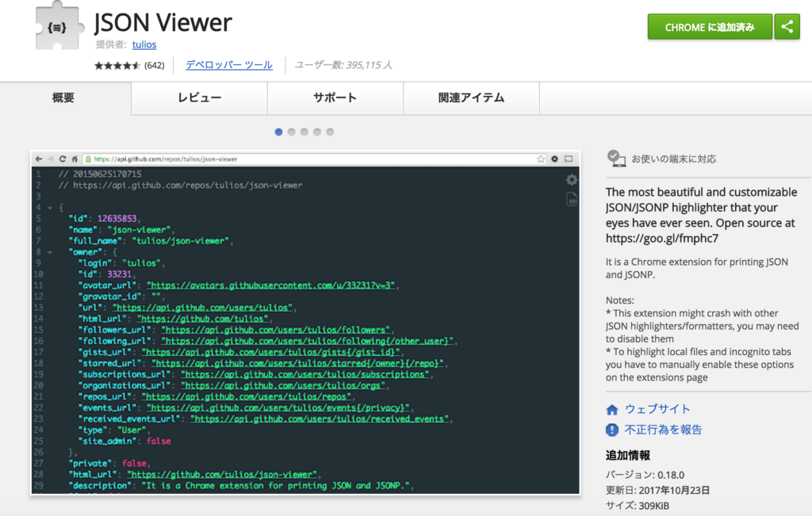Collapse the root object on line 4
The image size is (812, 516).
point(50,208)
